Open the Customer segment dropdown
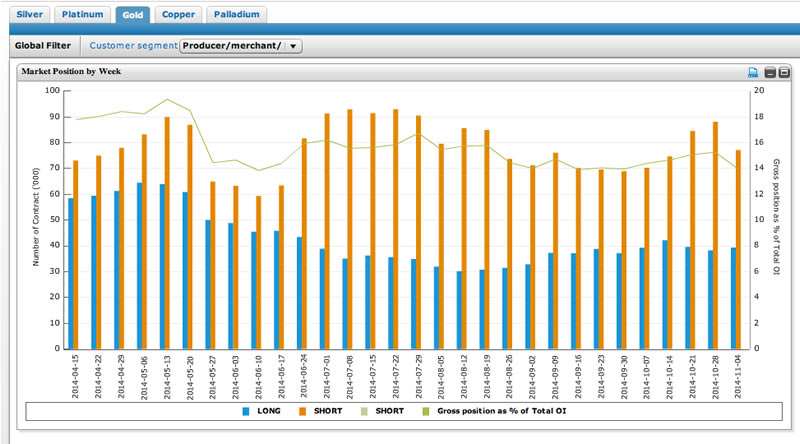The width and height of the screenshot is (800, 444). point(240,46)
